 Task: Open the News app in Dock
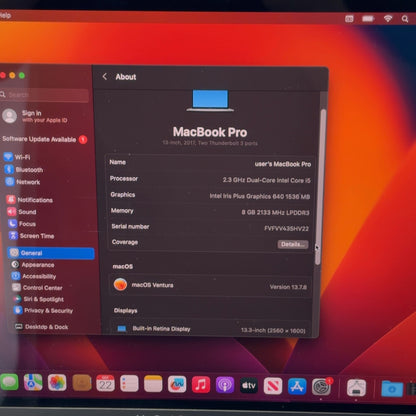pyautogui.click(x=273, y=386)
